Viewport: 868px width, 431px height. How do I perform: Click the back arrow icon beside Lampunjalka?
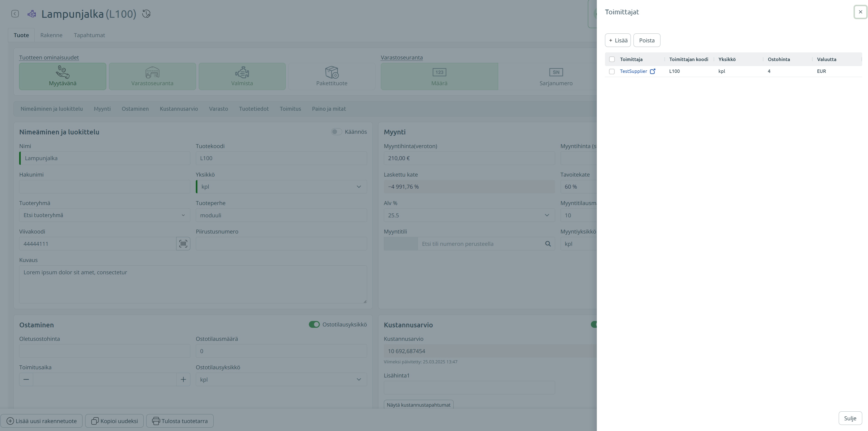[15, 13]
